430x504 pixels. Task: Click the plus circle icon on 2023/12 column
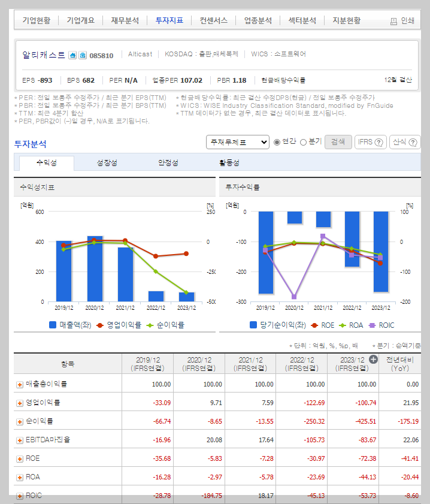[x=373, y=360]
